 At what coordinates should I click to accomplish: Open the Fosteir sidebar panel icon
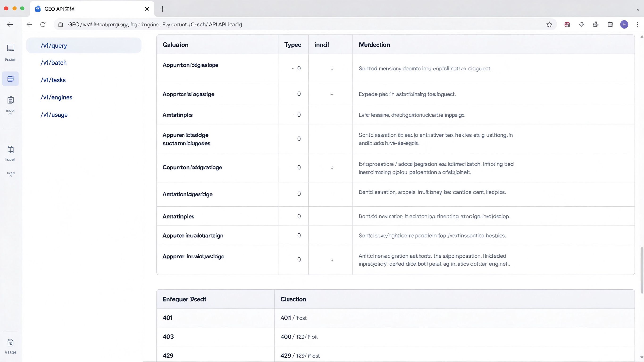[x=11, y=48]
